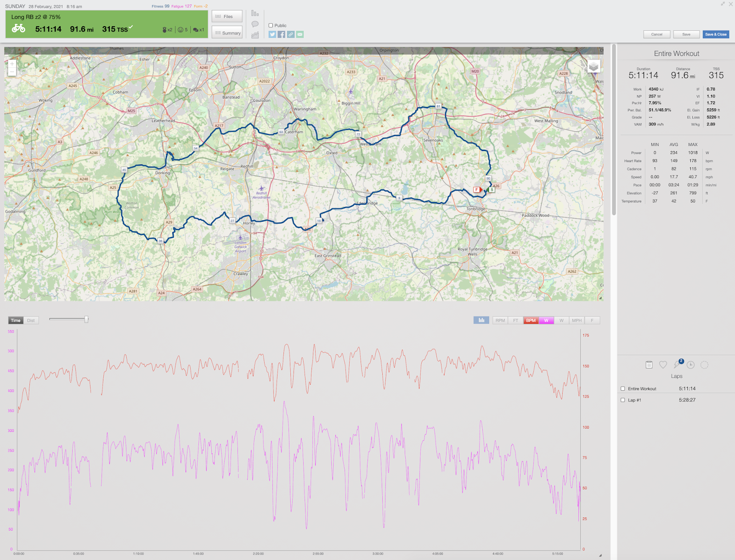Click the Work value 4340 kJ
The image size is (735, 560).
[x=656, y=89]
